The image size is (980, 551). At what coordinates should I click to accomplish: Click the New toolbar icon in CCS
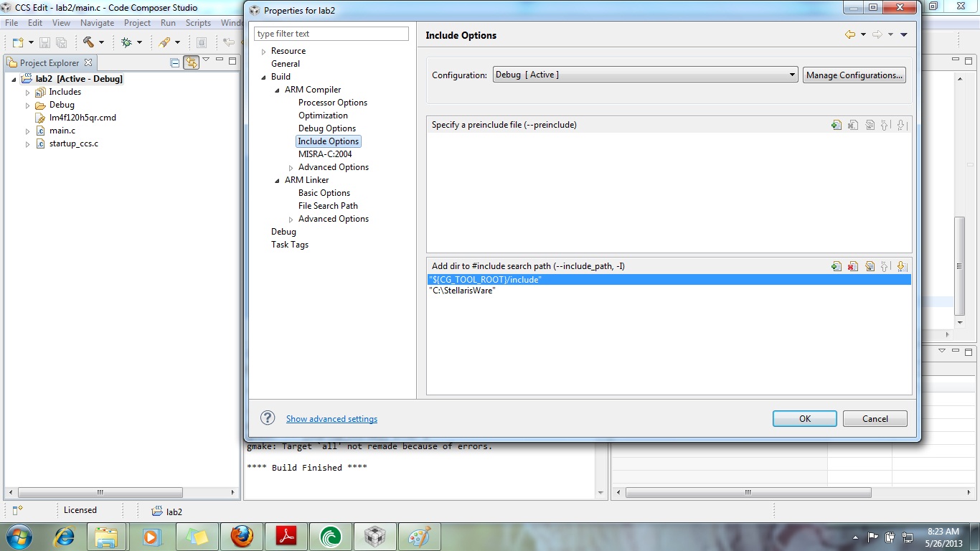[x=18, y=42]
